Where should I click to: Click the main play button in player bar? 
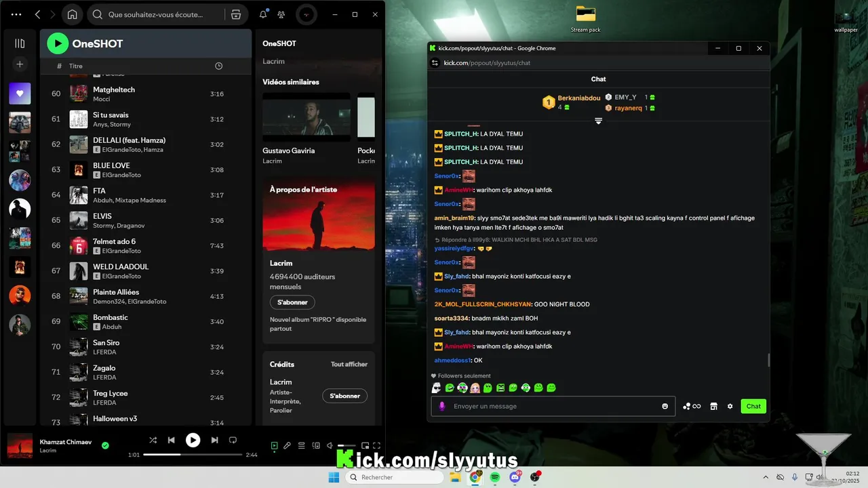[193, 440]
